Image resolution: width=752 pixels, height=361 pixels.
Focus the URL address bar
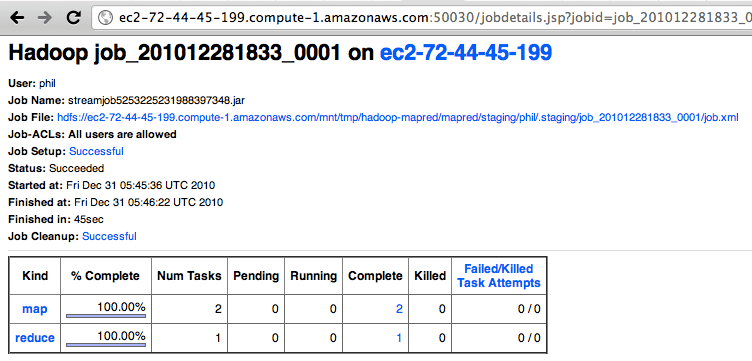click(422, 18)
